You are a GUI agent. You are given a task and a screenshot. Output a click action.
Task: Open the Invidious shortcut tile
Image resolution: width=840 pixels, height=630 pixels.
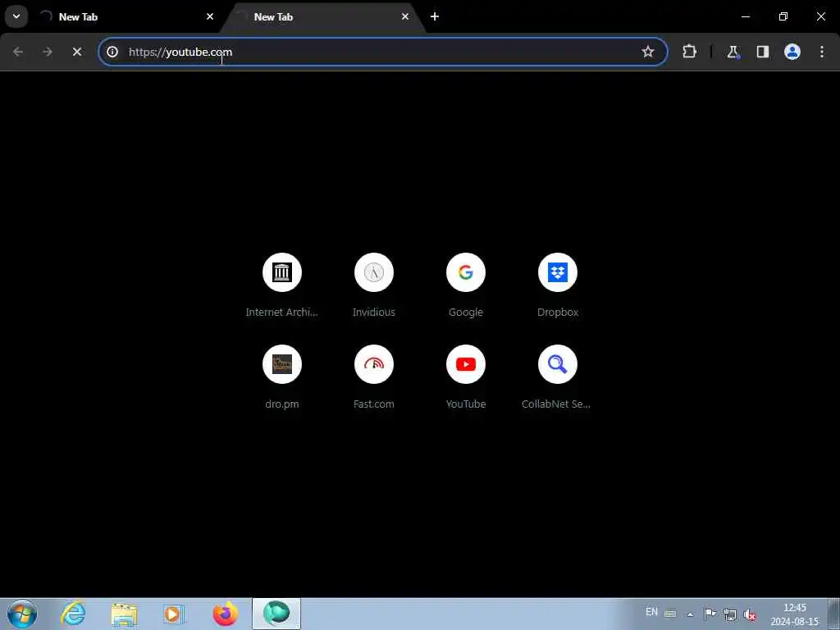click(374, 285)
